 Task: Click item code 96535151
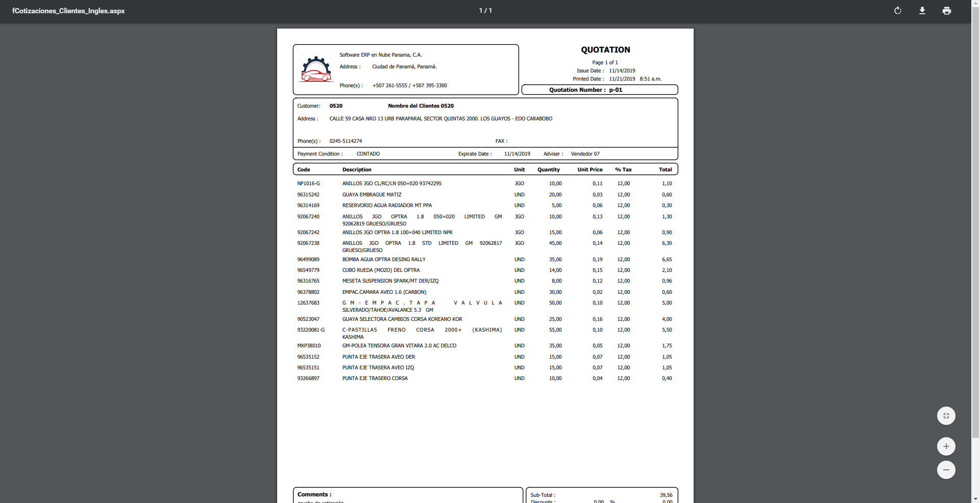click(308, 367)
